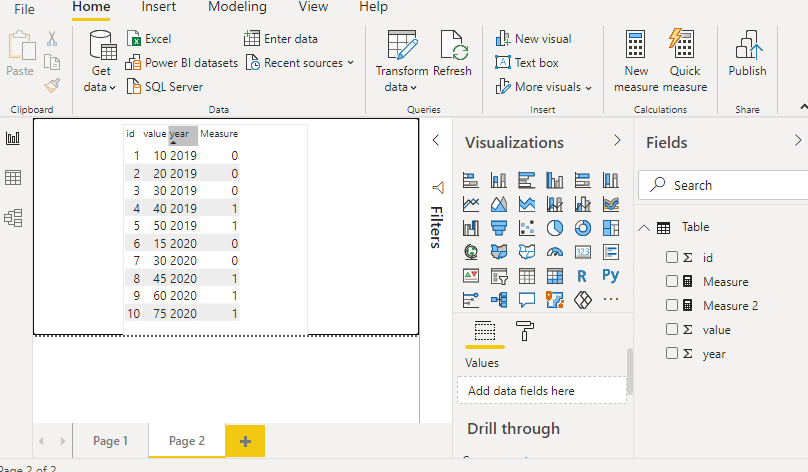Select the scatter chart visual

click(x=527, y=228)
